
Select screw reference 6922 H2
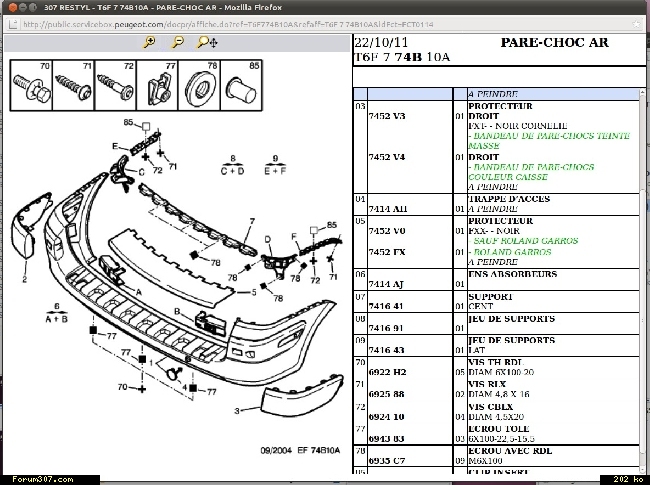[x=387, y=371]
